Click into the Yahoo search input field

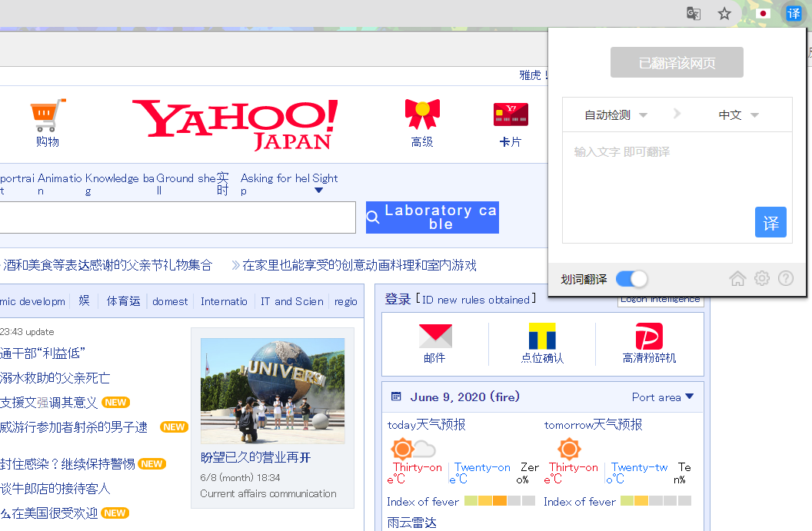(178, 217)
